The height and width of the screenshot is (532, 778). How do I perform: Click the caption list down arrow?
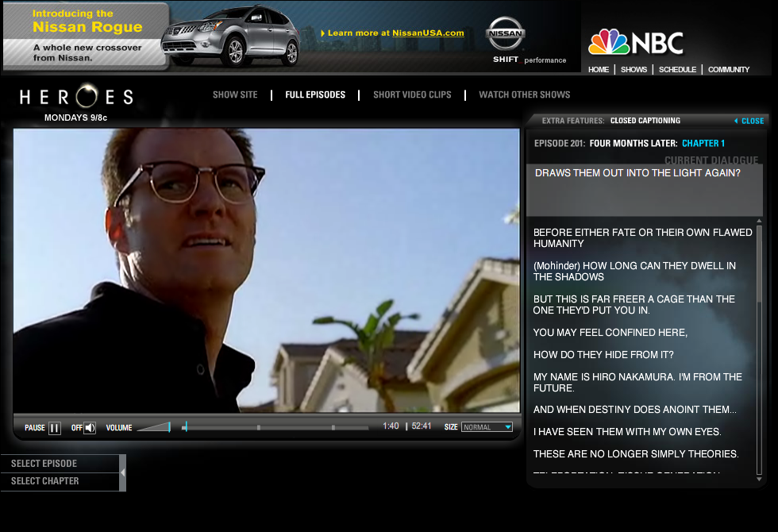tap(759, 480)
